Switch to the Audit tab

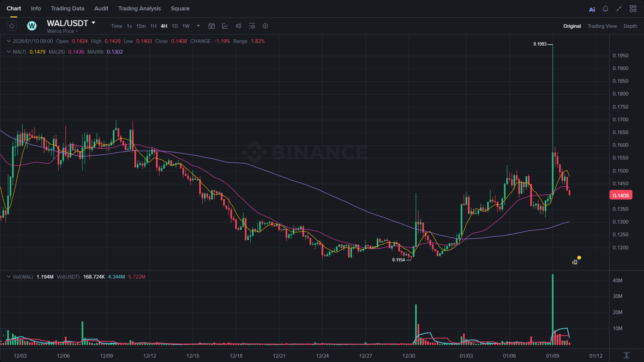[x=101, y=8]
